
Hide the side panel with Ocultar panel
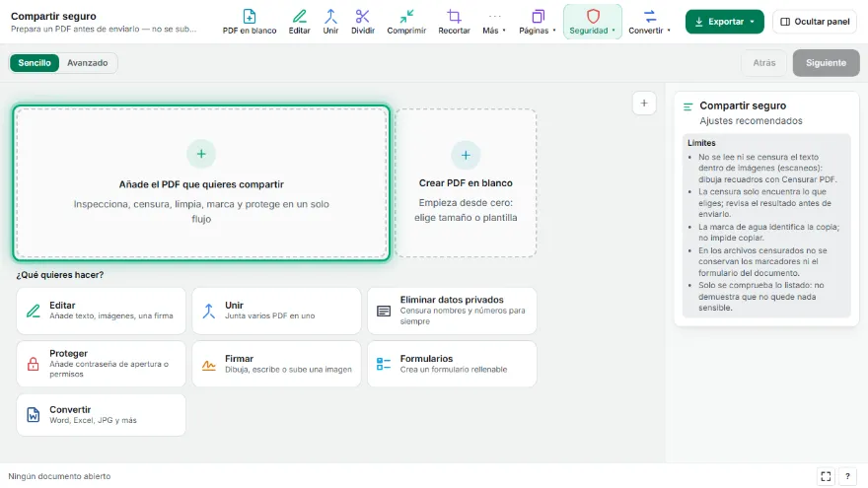(x=815, y=22)
